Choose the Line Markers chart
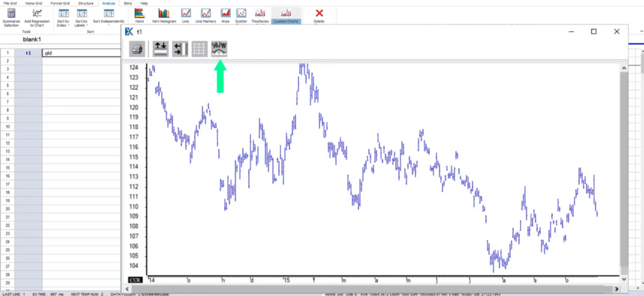This screenshot has height=296, width=644. (206, 16)
